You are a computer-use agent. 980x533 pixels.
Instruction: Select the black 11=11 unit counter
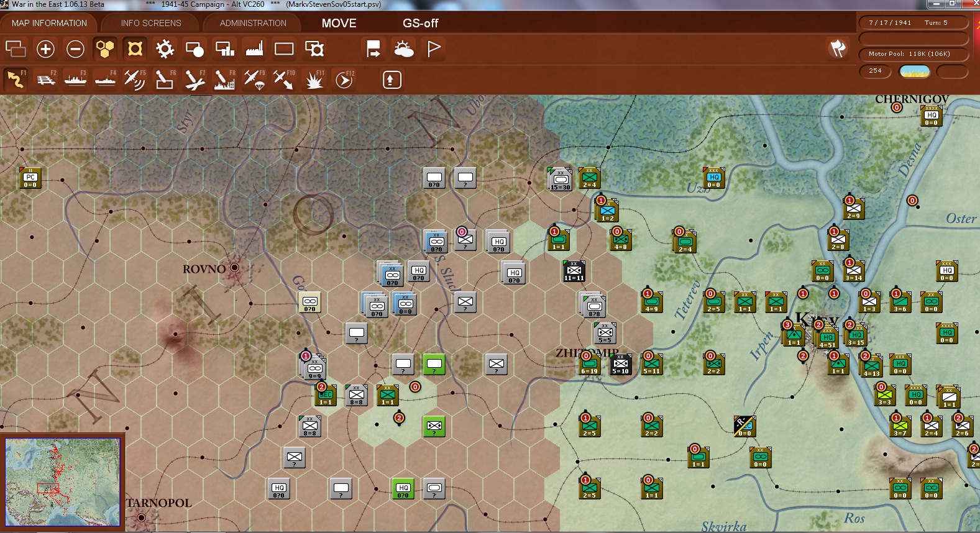pyautogui.click(x=574, y=271)
